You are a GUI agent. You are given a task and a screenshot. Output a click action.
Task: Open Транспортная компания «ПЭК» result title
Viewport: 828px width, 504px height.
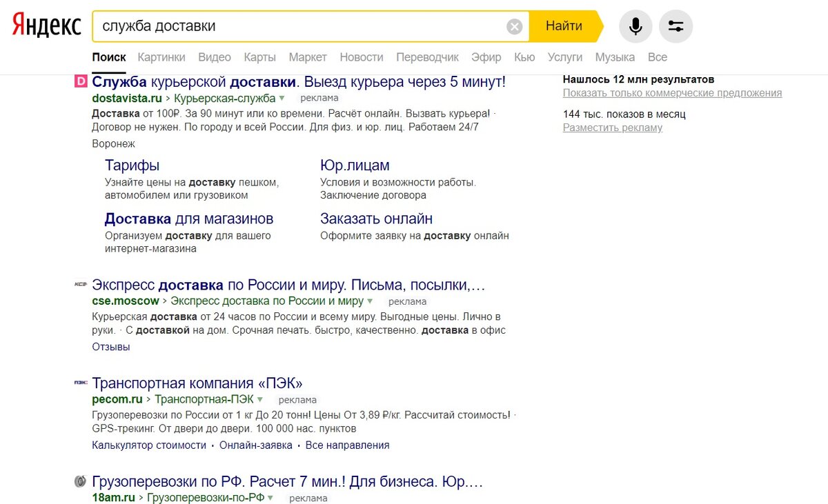197,383
